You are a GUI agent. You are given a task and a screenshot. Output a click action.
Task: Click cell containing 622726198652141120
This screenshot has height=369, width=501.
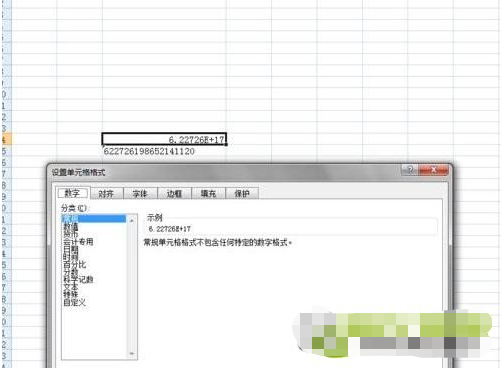pos(149,151)
